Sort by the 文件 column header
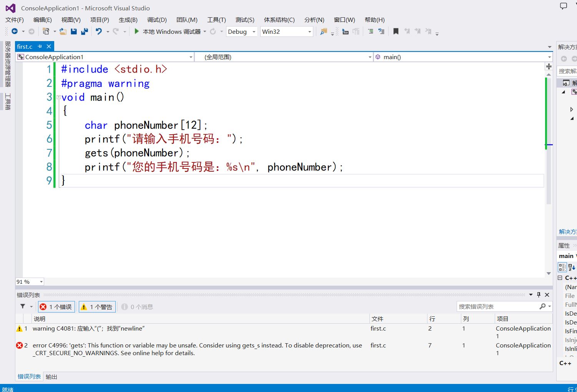Screen dimensions: 577x392 click(x=398, y=319)
